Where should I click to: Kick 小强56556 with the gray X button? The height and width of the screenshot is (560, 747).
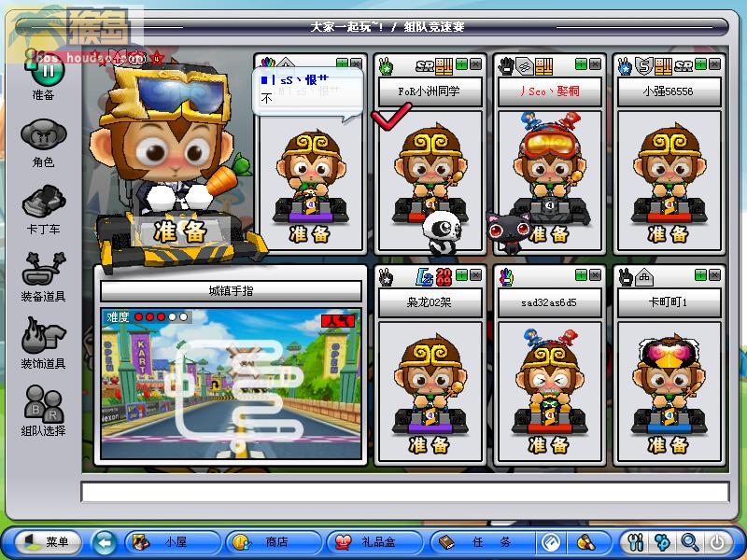point(714,63)
